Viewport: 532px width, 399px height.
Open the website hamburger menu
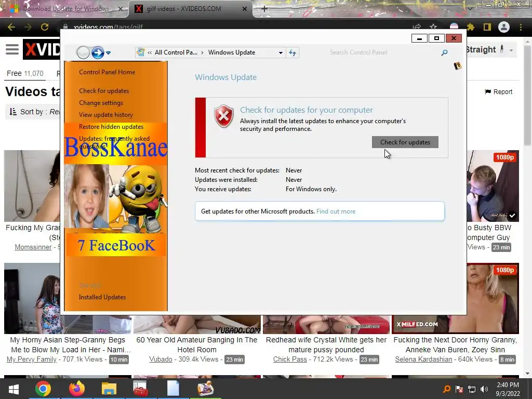(12, 49)
